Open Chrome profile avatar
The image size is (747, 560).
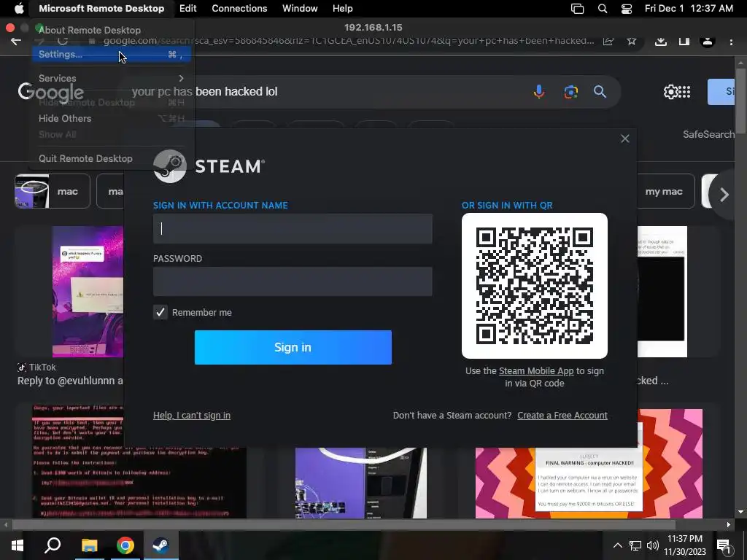coord(708,41)
